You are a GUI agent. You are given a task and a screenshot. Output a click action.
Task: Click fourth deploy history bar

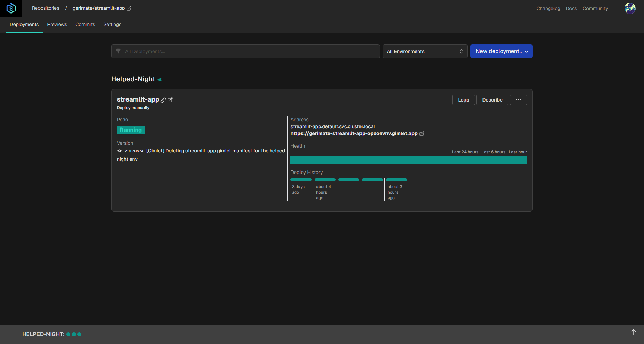372,180
